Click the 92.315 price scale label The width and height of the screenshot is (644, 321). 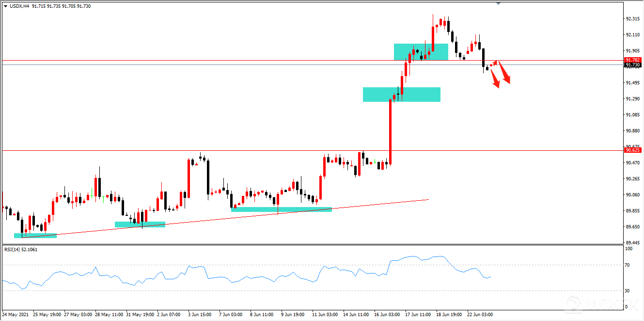632,18
